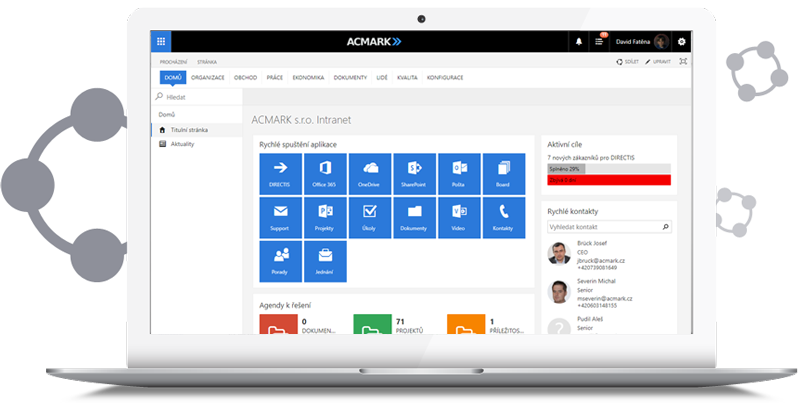
Task: Open the STRÁNKA ribbon tab
Action: click(207, 62)
